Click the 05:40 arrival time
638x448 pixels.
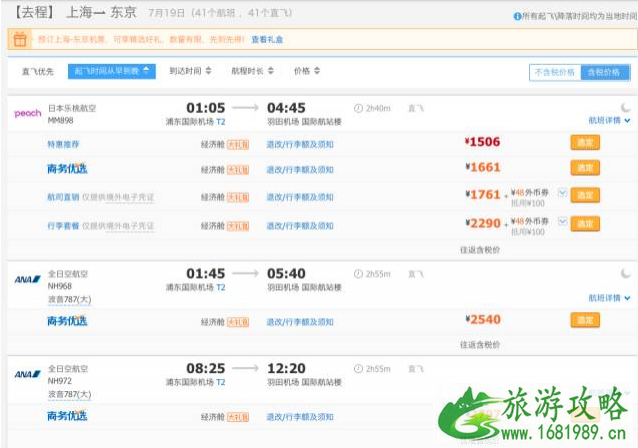click(286, 273)
